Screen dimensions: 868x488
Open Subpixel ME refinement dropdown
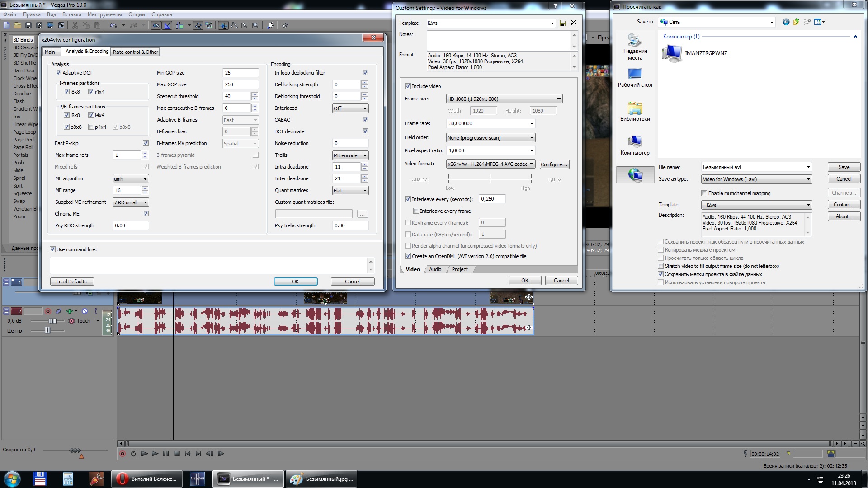coord(131,202)
